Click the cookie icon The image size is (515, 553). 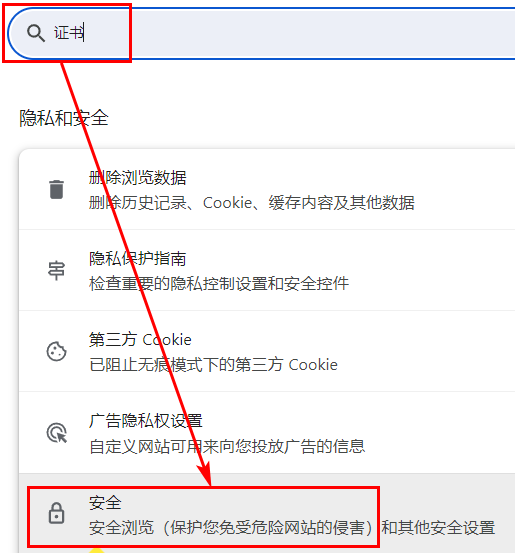coord(56,351)
